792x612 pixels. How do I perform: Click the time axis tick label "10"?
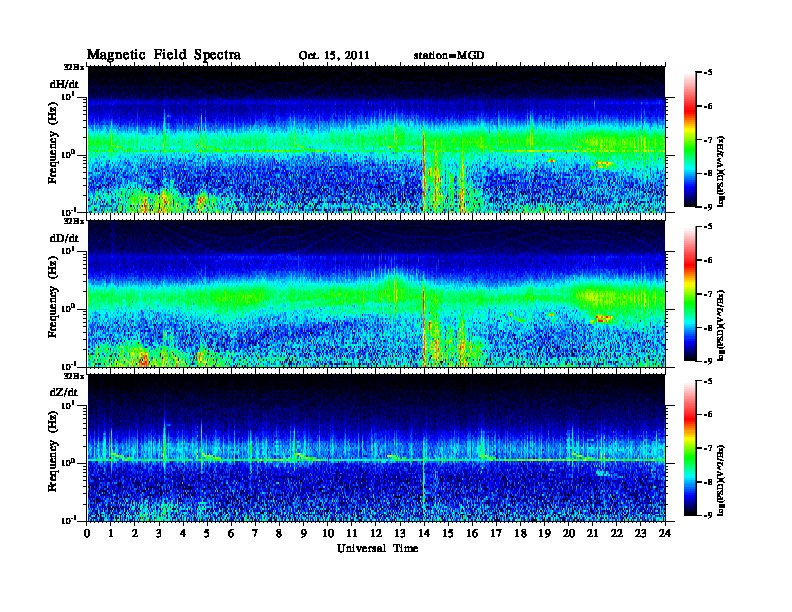328,534
